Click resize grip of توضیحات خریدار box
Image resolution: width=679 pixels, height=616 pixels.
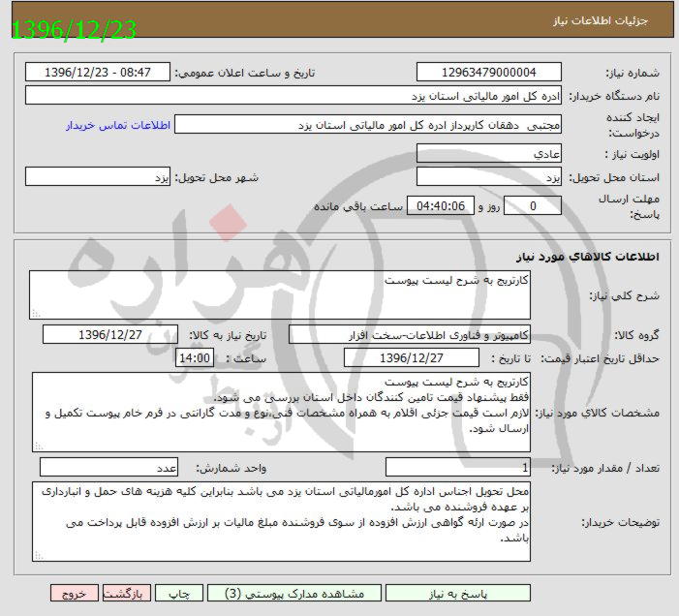pos(39,555)
